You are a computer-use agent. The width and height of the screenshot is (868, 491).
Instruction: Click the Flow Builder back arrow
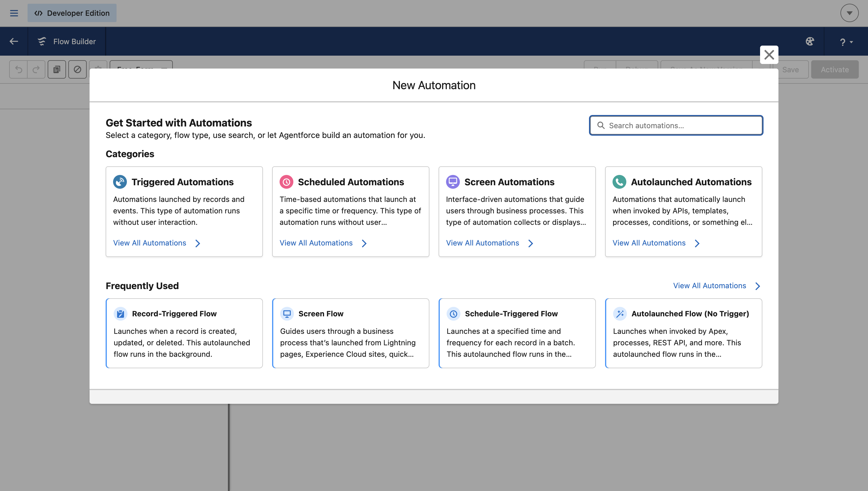[14, 42]
